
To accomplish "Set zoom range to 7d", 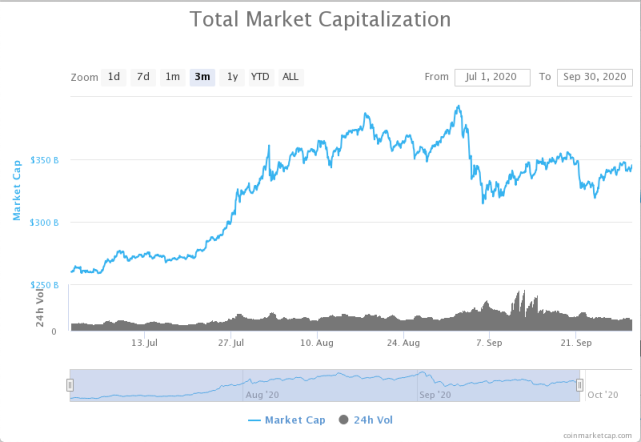I will coord(143,77).
